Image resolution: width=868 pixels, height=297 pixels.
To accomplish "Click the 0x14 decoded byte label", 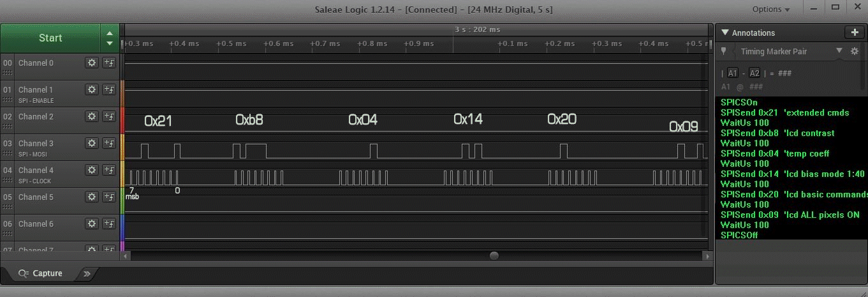I will pyautogui.click(x=468, y=119).
